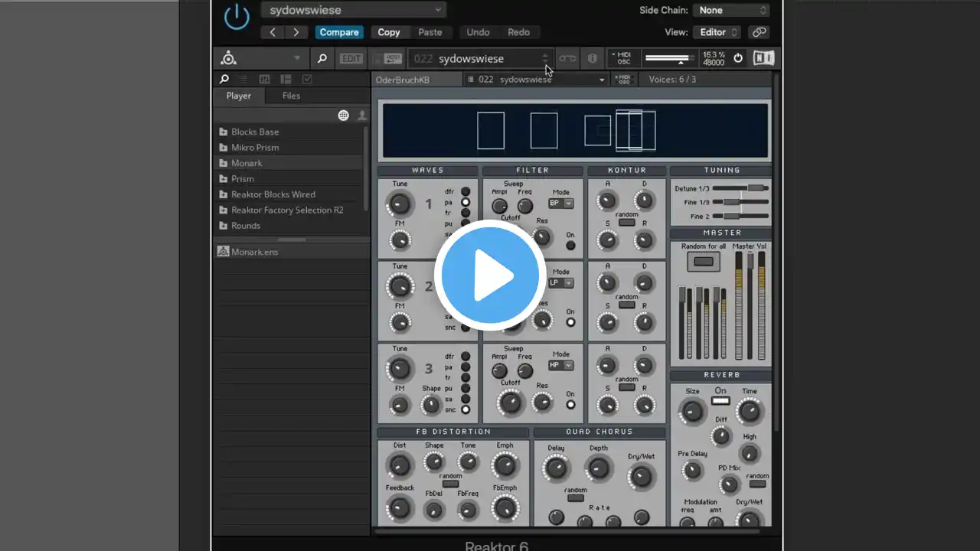Click the tape recorder icon in toolbar
The image size is (980, 551).
point(567,58)
